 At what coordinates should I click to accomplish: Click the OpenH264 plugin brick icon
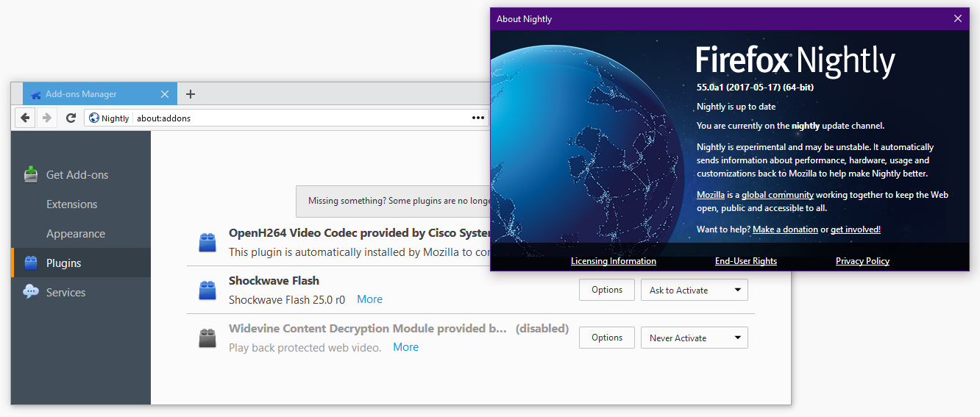[x=207, y=242]
